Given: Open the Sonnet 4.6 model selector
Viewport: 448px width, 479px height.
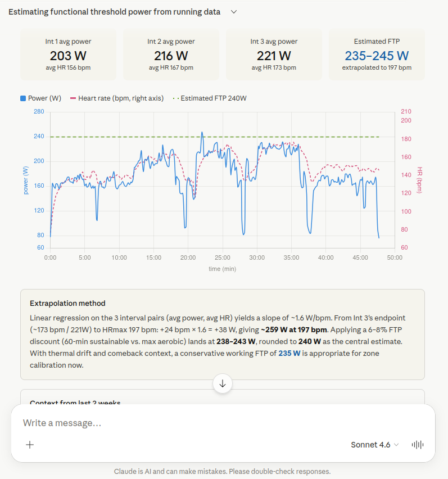Looking at the screenshot, I should [x=375, y=445].
